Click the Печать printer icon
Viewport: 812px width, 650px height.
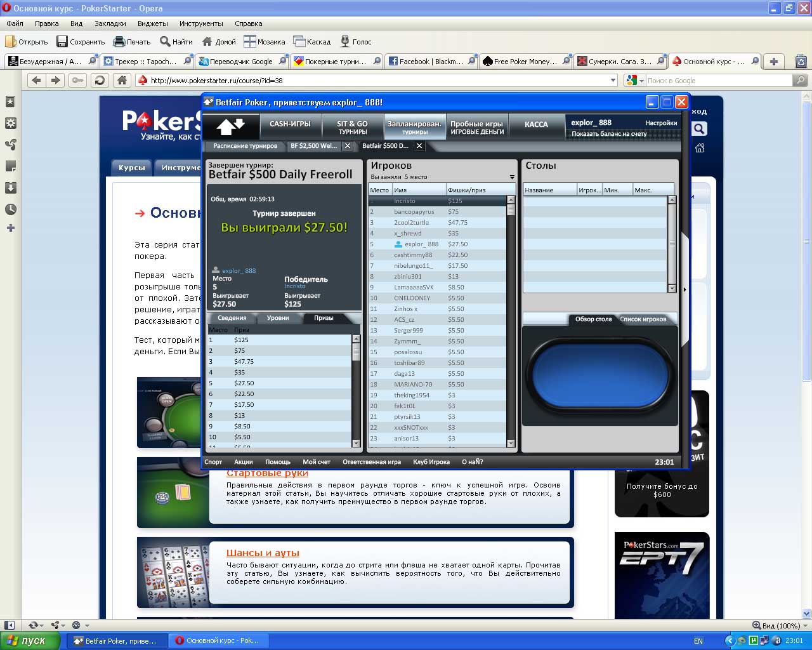point(119,41)
